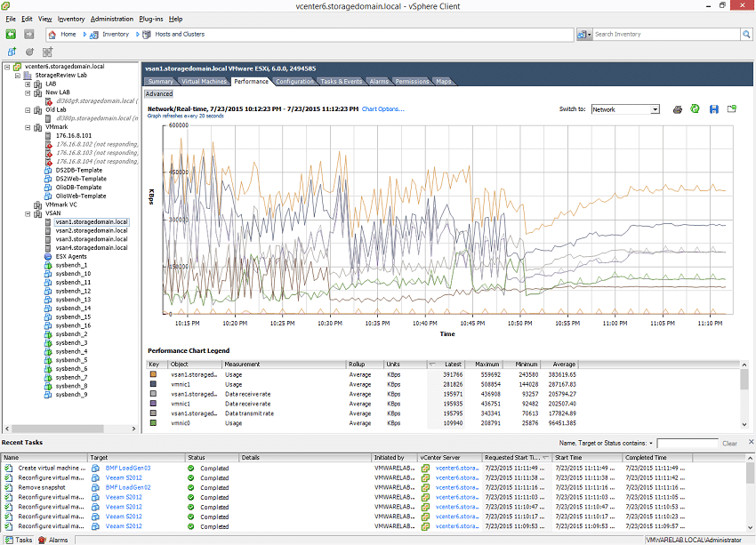Image resolution: width=756 pixels, height=545 pixels.
Task: Click the Inventory icon in the breadcrumb bar
Action: pyautogui.click(x=94, y=34)
